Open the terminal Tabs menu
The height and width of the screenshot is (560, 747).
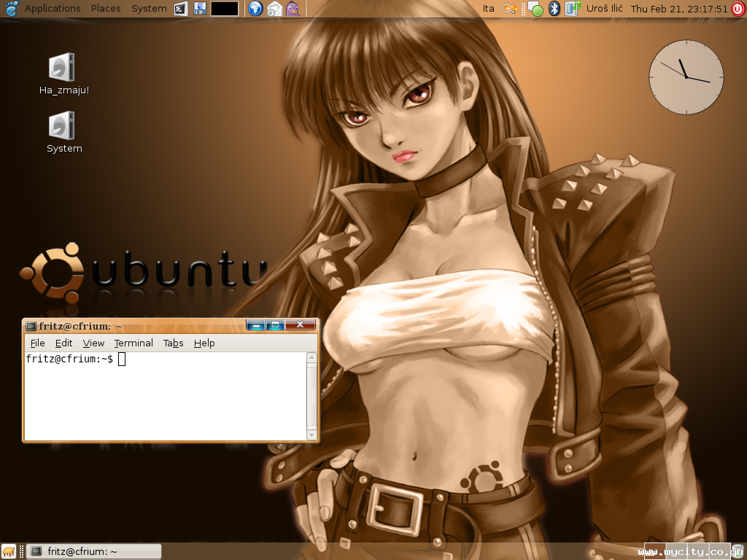pyautogui.click(x=174, y=343)
